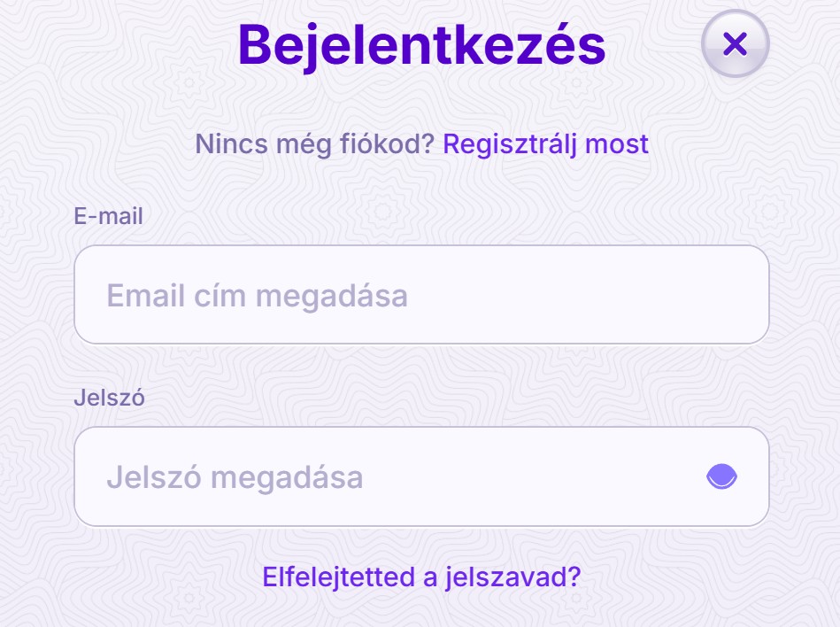
Task: Click the E-mail field label
Action: (x=108, y=216)
